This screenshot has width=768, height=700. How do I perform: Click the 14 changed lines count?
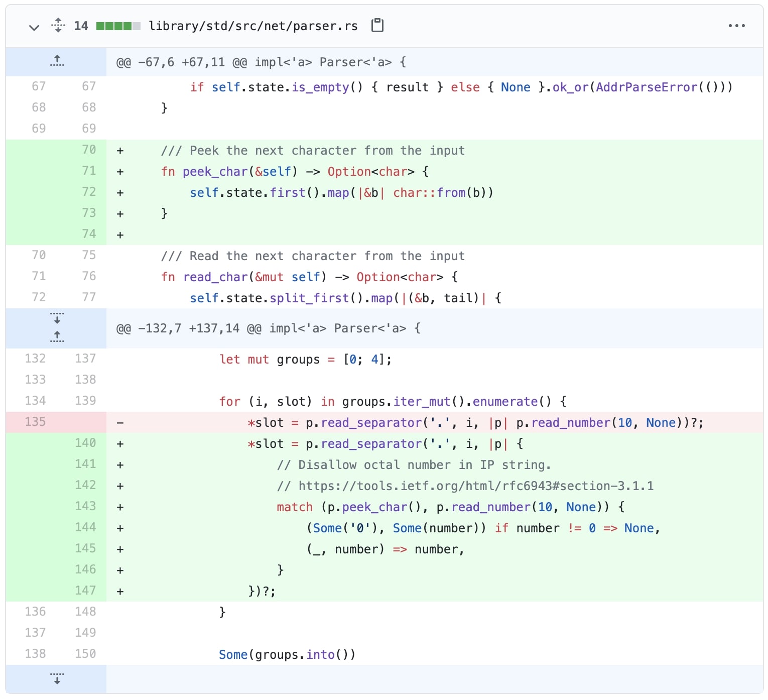point(81,25)
